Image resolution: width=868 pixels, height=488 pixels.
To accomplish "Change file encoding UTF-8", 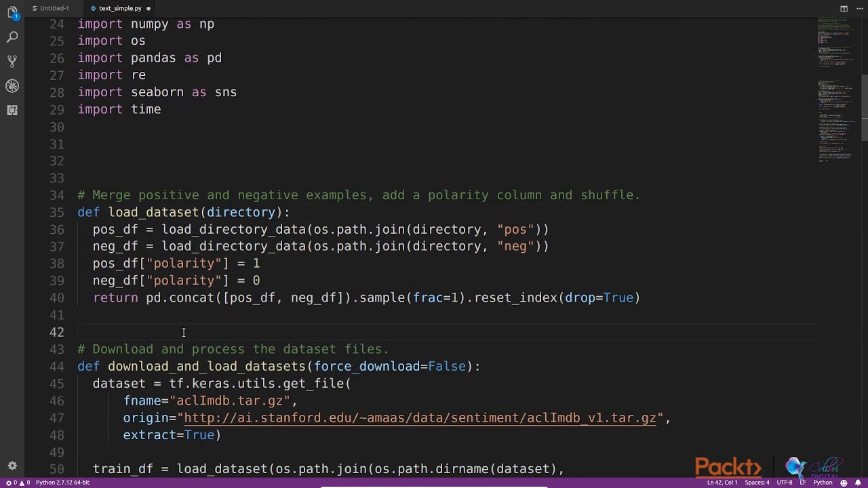I will pyautogui.click(x=785, y=483).
